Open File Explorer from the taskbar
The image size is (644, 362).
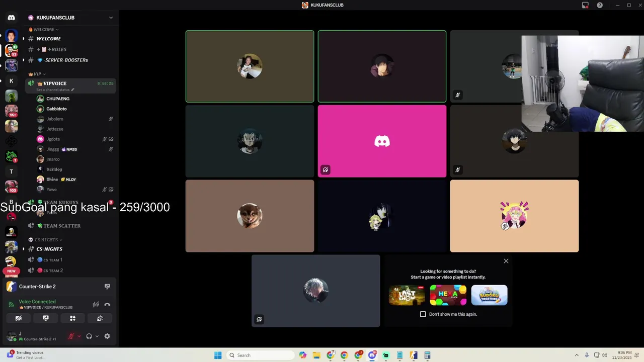coord(316,355)
